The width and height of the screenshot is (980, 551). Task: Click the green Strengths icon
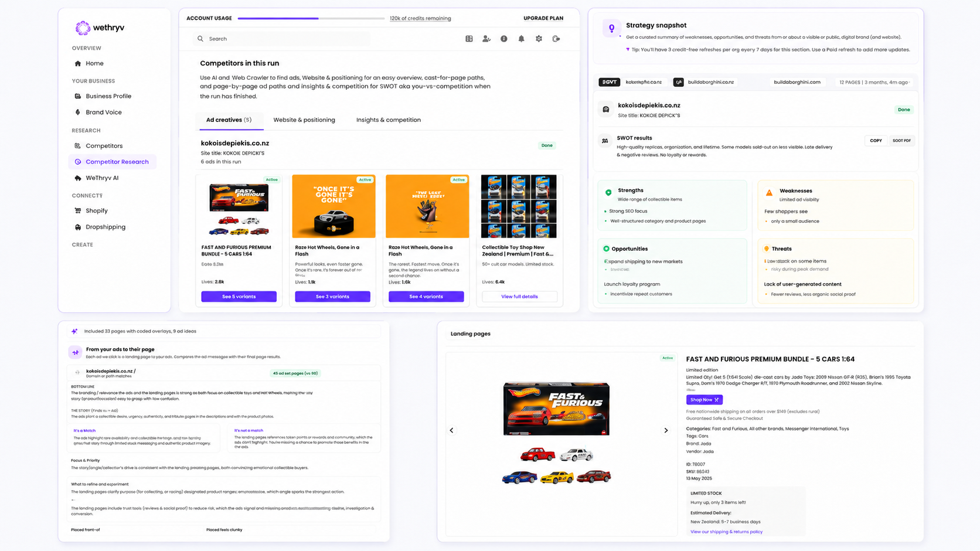click(608, 192)
